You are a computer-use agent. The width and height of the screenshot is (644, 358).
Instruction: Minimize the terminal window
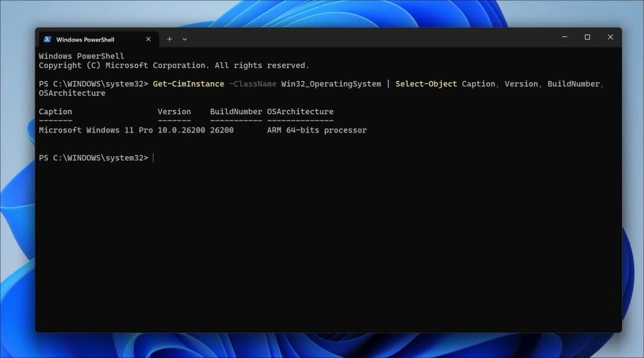click(564, 37)
